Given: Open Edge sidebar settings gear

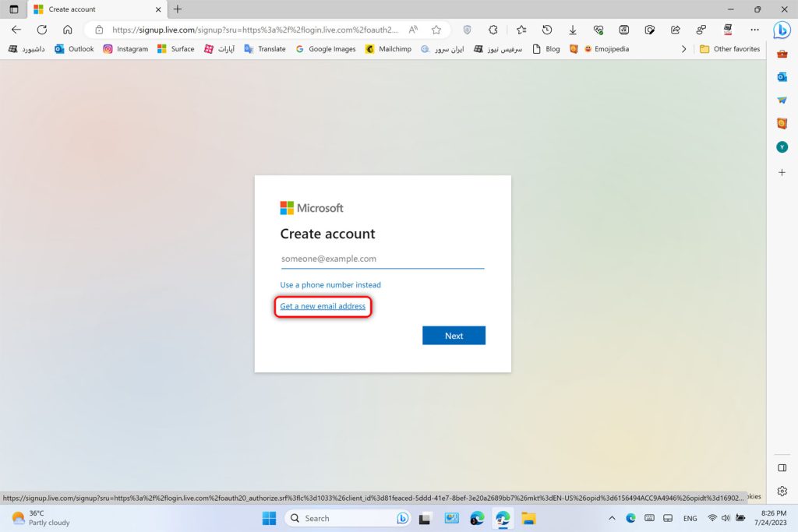Looking at the screenshot, I should click(x=782, y=491).
